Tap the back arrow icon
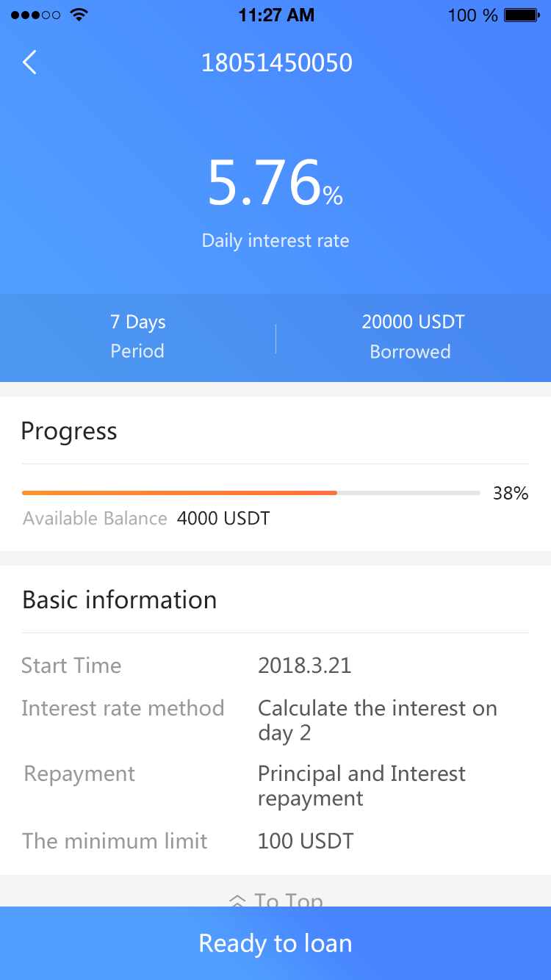This screenshot has height=980, width=551. 29,62
